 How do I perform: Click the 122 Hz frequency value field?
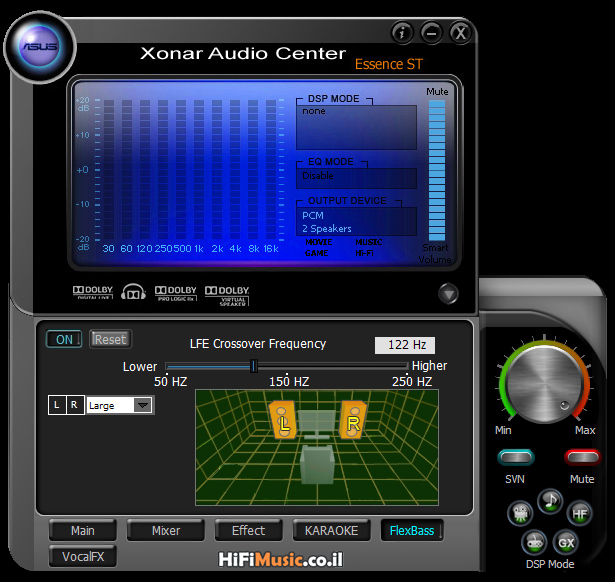405,345
